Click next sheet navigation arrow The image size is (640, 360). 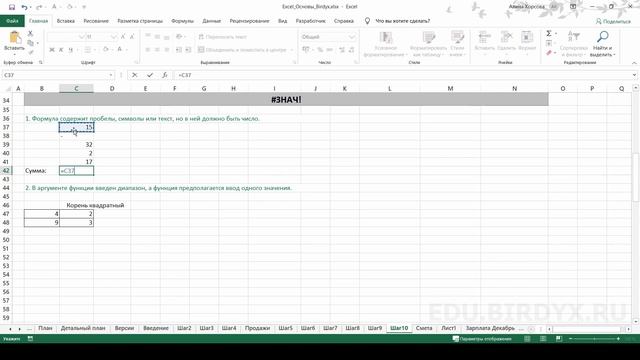point(19,329)
